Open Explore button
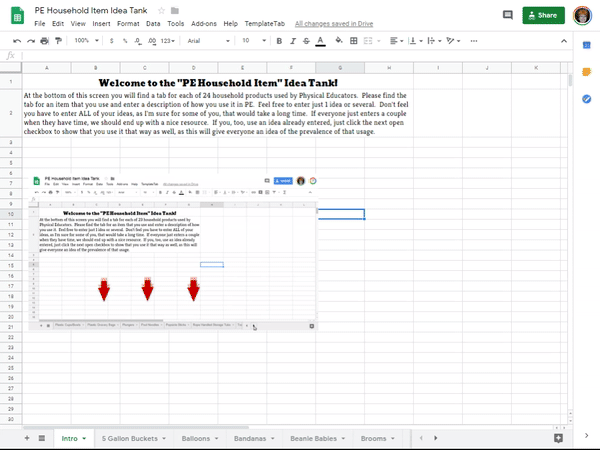Screen dimensions: 600x450 558,438
